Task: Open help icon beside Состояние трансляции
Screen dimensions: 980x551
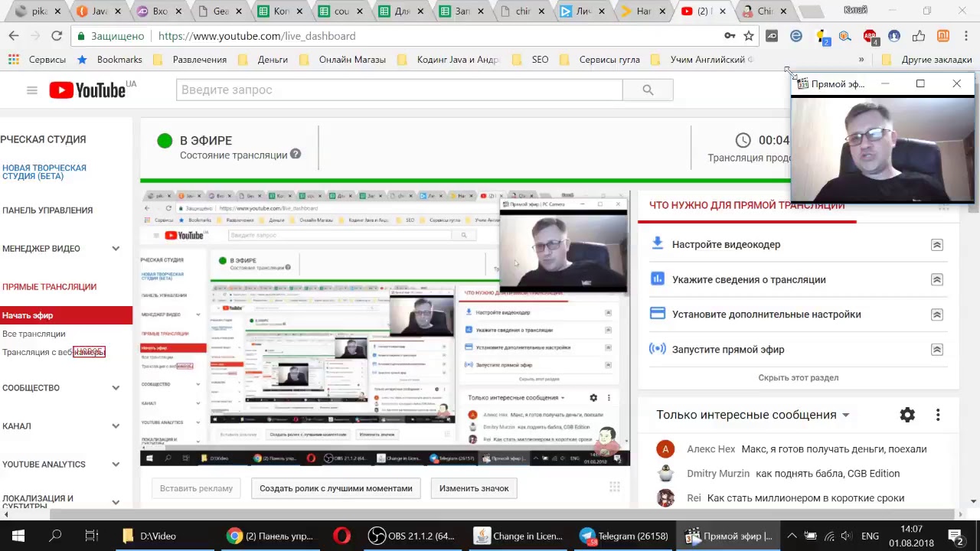Action: tap(296, 154)
